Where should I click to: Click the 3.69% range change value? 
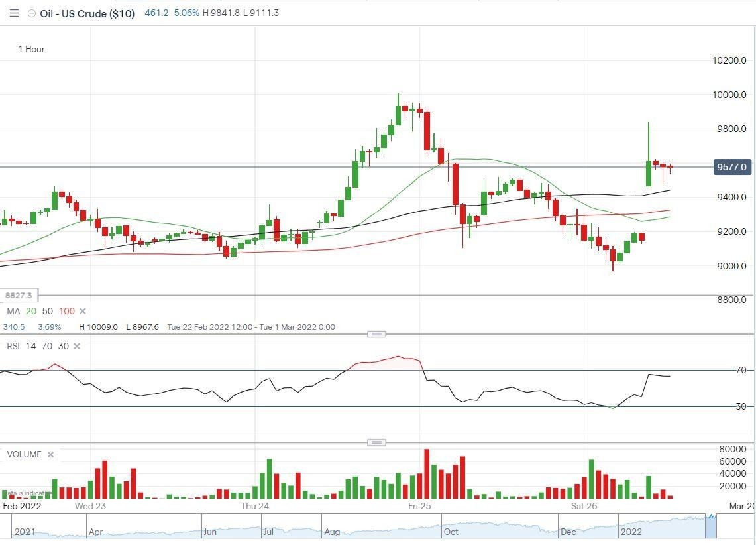(x=50, y=327)
